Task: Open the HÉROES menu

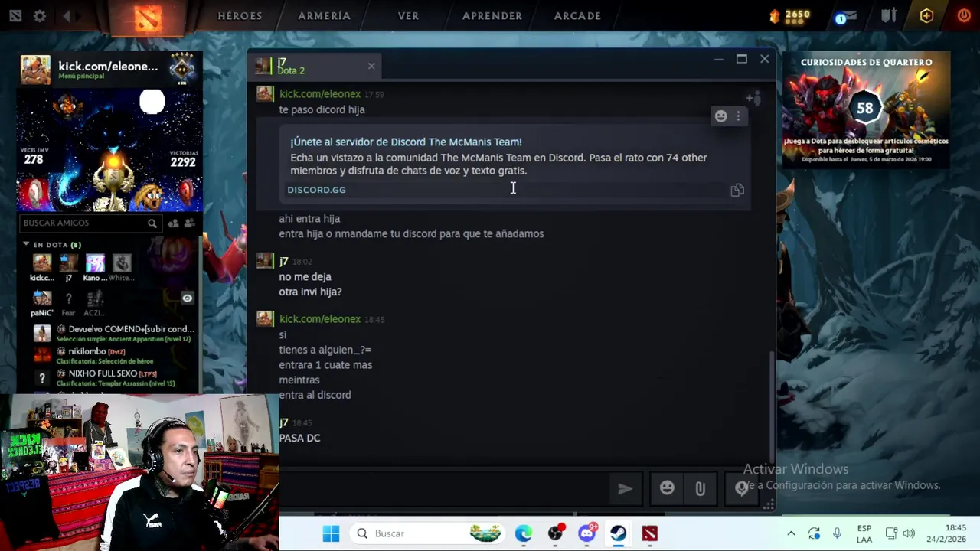Action: 240,15
